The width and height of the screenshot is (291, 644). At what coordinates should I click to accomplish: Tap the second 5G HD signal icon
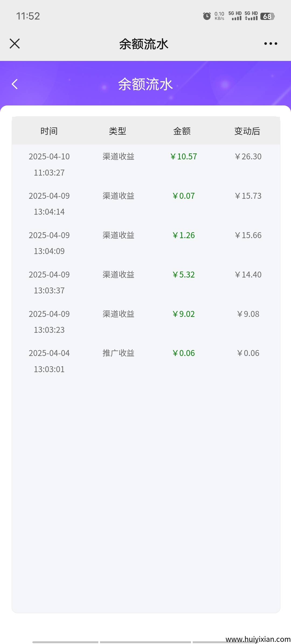coord(251,16)
